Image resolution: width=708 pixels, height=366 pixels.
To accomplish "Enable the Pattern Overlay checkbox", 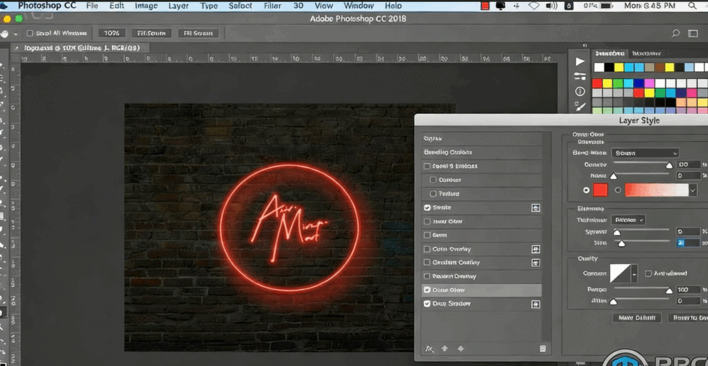I will [427, 276].
